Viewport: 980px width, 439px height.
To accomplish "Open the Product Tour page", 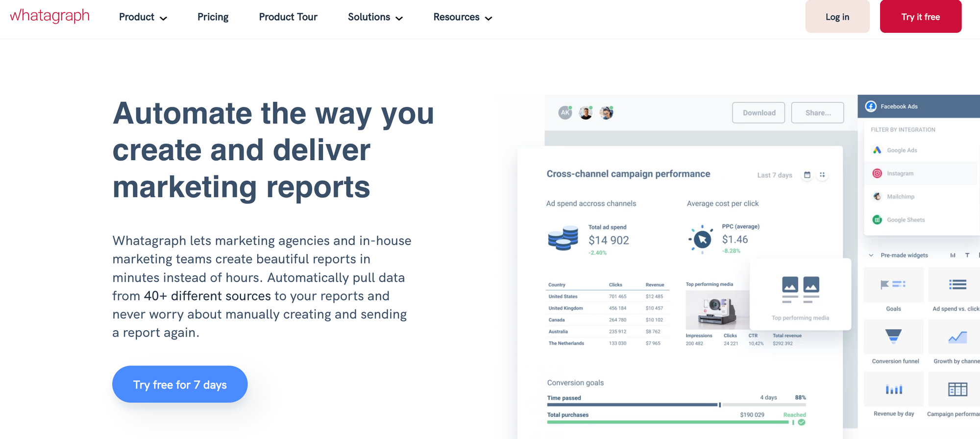I will (x=288, y=17).
